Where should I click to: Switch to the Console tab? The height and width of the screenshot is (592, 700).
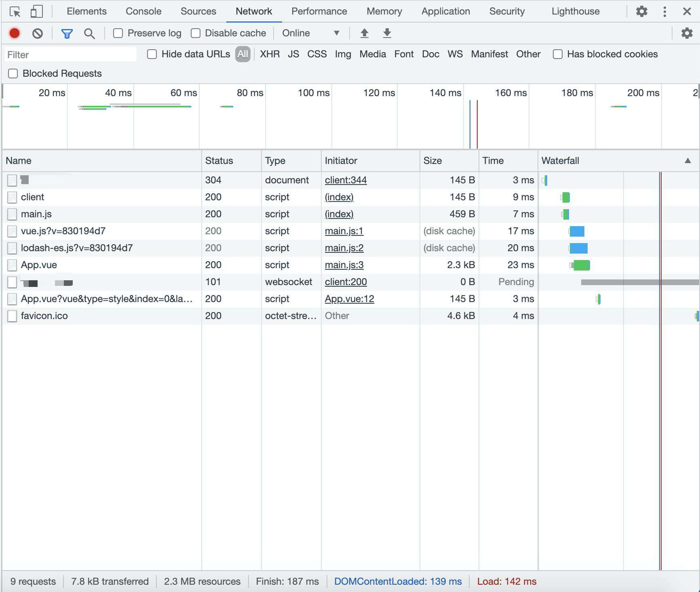pyautogui.click(x=143, y=11)
